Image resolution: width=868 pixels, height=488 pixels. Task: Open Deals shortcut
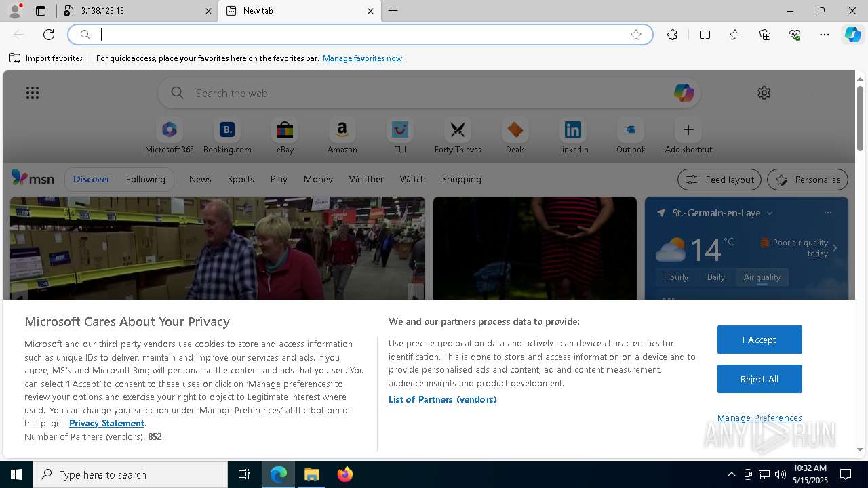515,136
